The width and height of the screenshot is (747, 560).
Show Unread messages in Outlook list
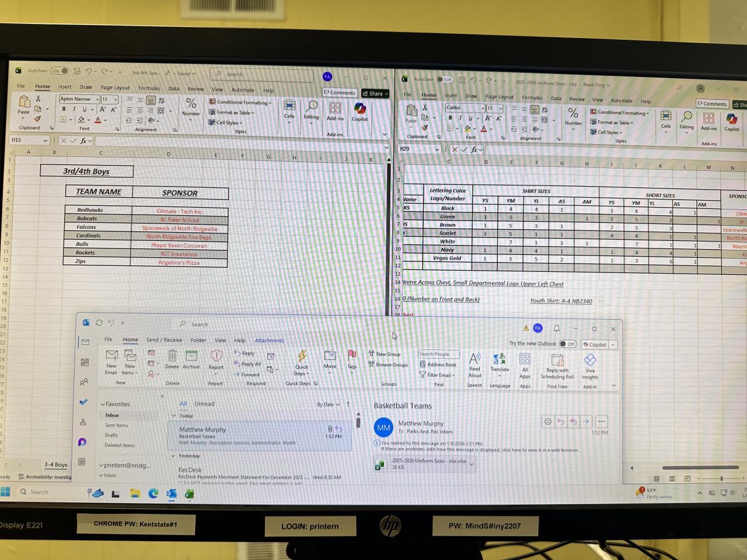[x=204, y=404]
